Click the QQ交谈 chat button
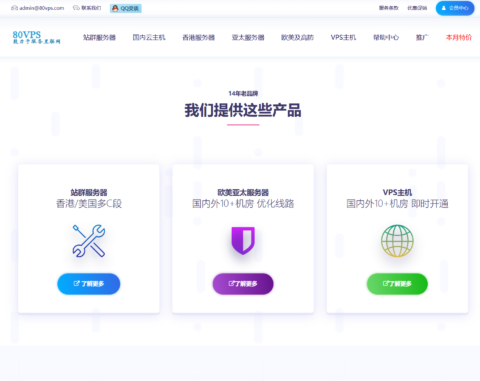The width and height of the screenshot is (480, 381). [126, 8]
